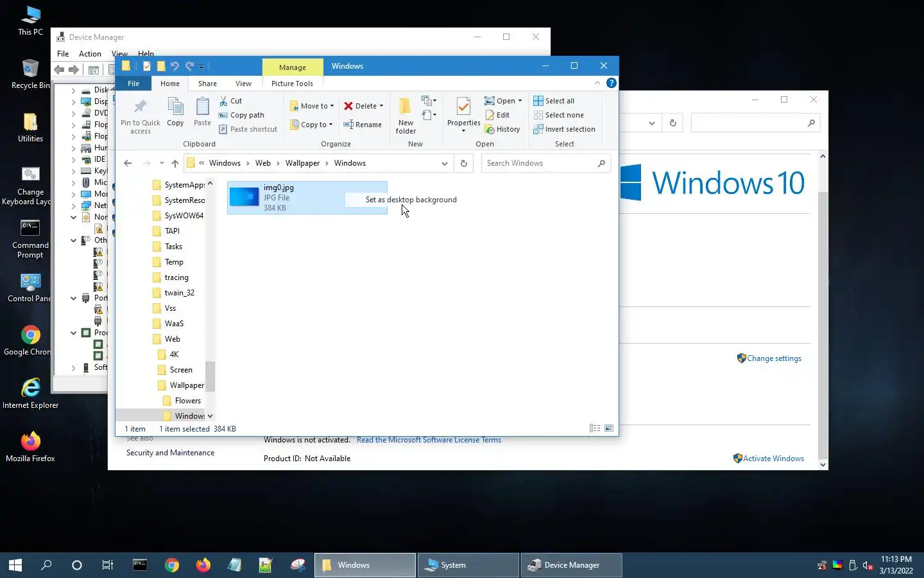
Task: Open recent locations dropdown beside forward arrow
Action: tap(162, 163)
